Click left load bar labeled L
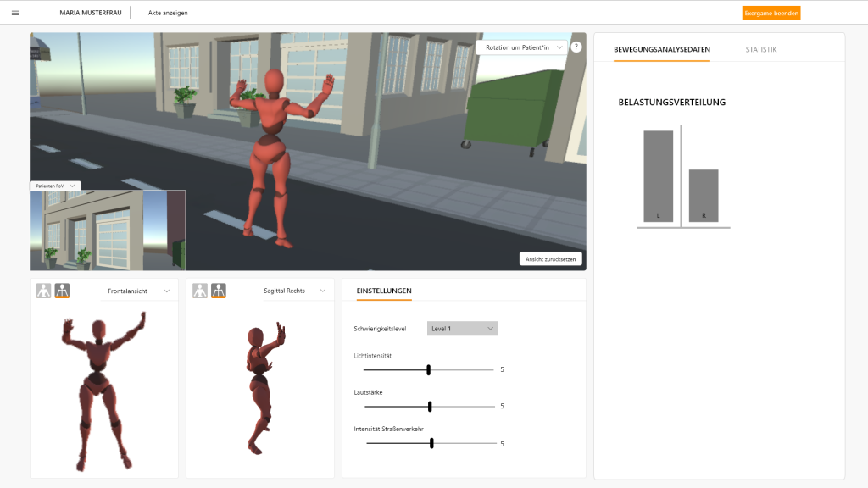The height and width of the screenshot is (488, 868). click(x=659, y=176)
